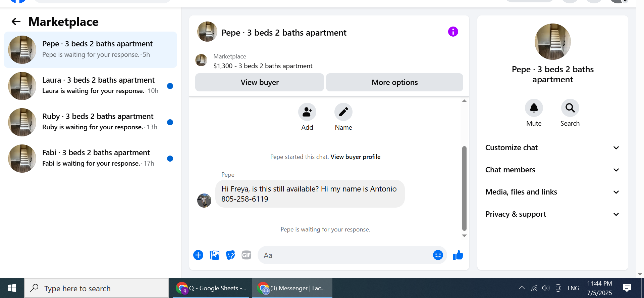Click the Marketplace heading
The width and height of the screenshot is (644, 298).
[63, 22]
